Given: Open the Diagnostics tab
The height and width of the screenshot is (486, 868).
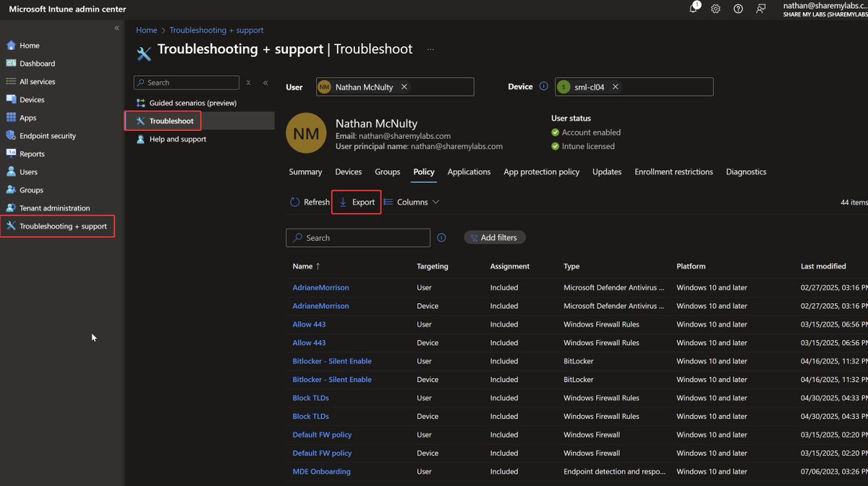Looking at the screenshot, I should (x=746, y=172).
